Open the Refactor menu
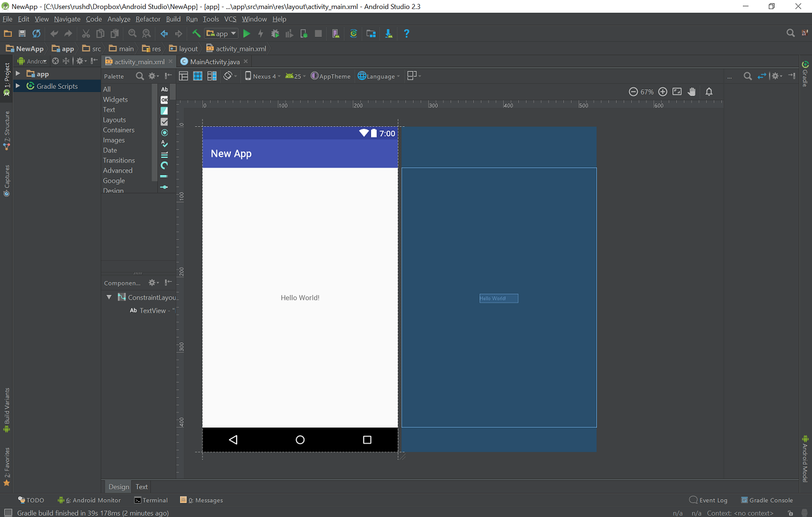The width and height of the screenshot is (812, 517). 148,19
